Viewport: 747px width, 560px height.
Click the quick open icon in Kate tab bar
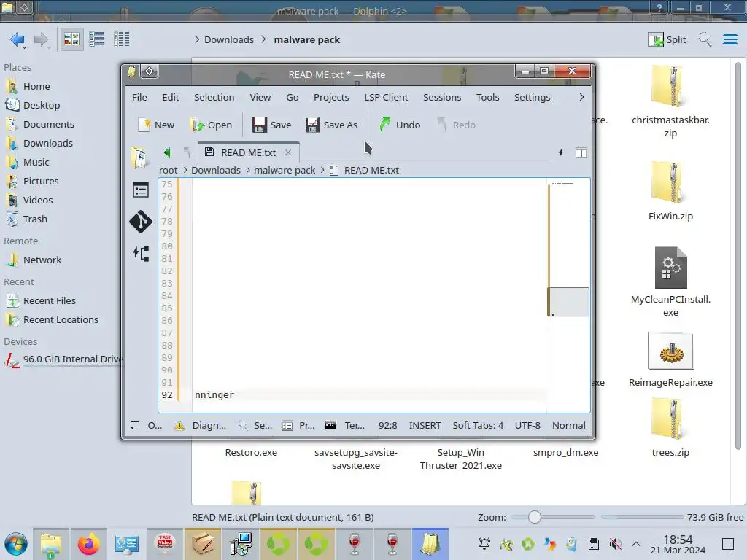point(561,152)
